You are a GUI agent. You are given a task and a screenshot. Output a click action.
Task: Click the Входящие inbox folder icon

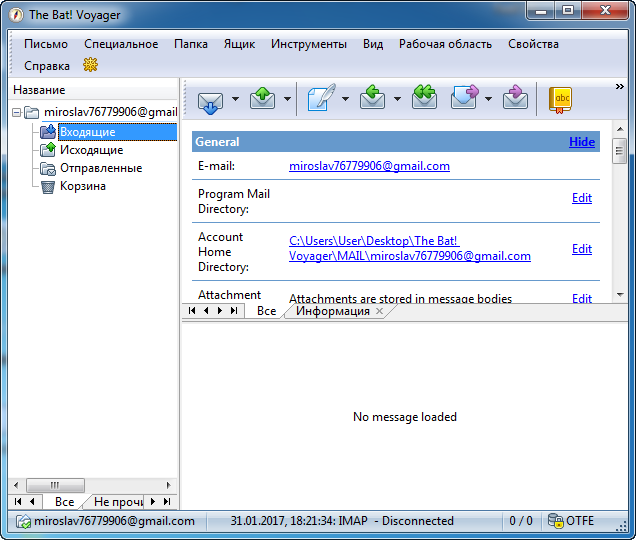pyautogui.click(x=48, y=132)
